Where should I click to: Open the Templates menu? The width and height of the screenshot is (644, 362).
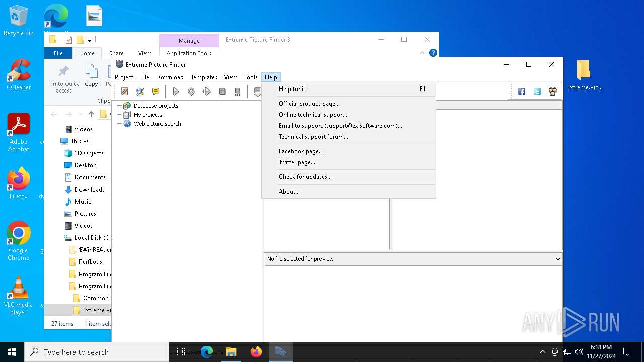pyautogui.click(x=204, y=77)
